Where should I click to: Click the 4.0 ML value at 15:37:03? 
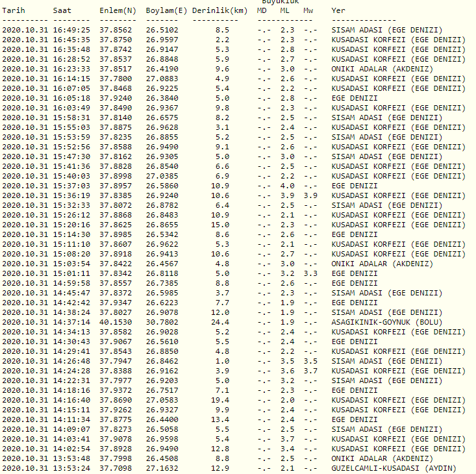(287, 186)
